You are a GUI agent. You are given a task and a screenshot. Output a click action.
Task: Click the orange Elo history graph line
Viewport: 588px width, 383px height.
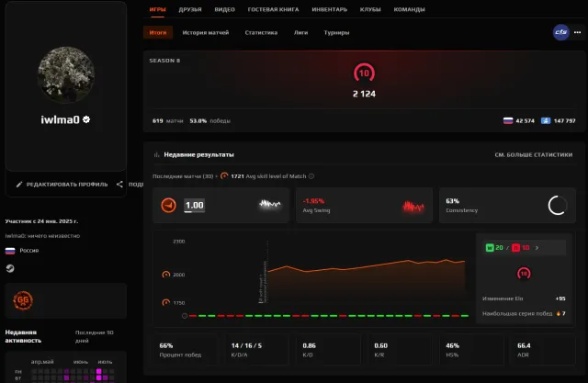click(367, 265)
